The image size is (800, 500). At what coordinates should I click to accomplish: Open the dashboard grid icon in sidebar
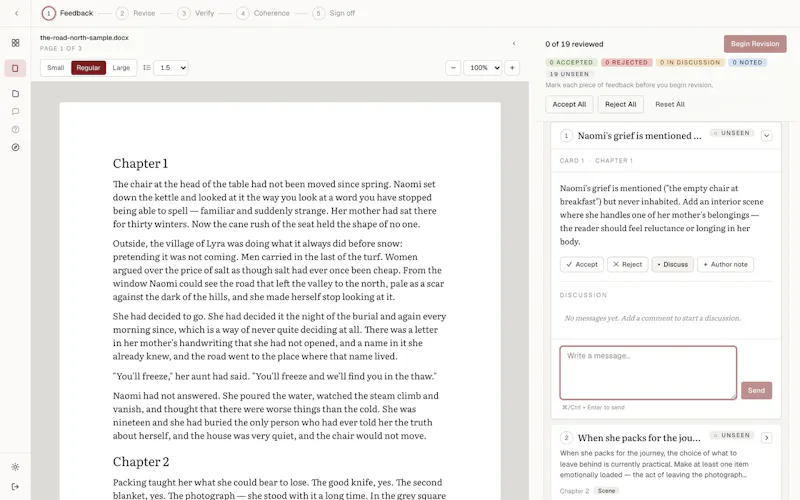pyautogui.click(x=15, y=43)
